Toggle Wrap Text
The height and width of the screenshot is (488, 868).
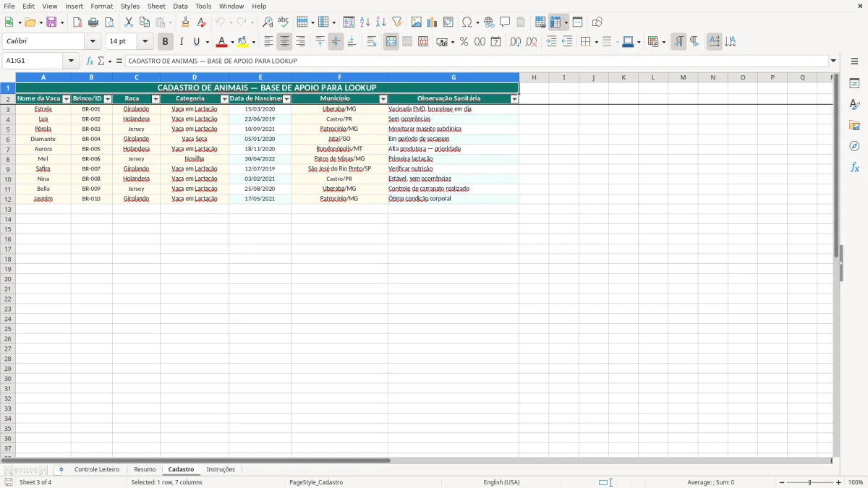pyautogui.click(x=372, y=42)
